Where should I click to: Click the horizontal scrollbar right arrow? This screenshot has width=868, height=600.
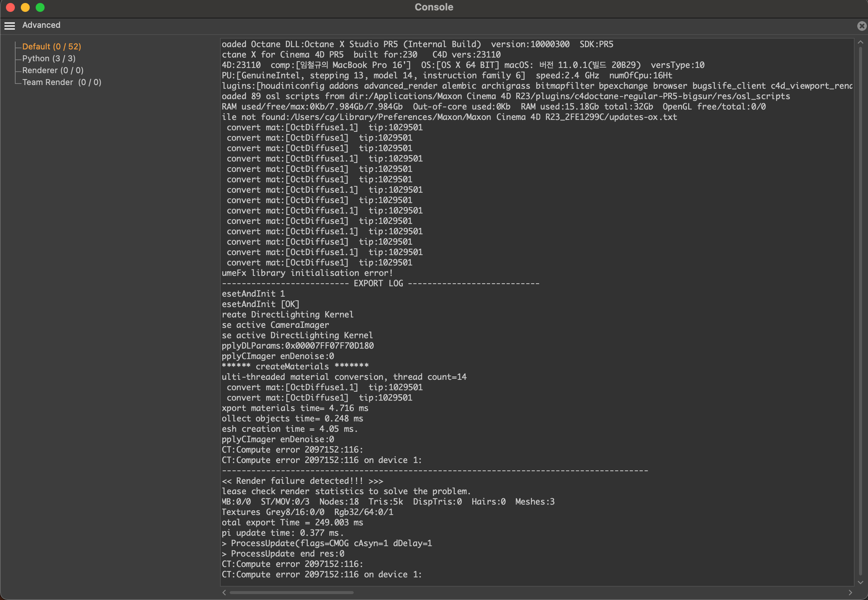tap(850, 593)
